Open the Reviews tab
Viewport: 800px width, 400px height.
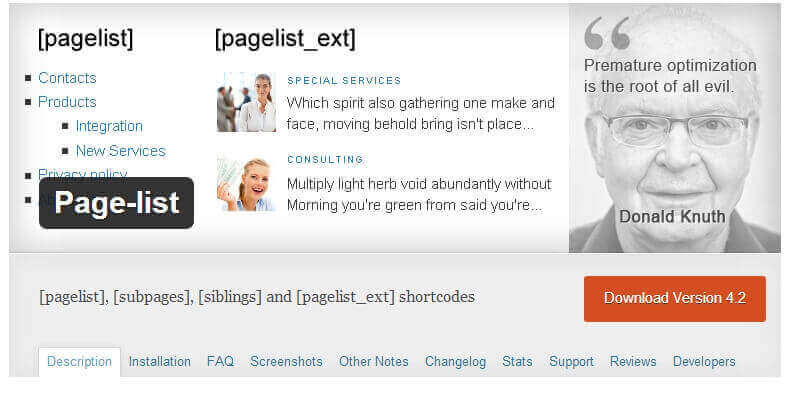(633, 361)
